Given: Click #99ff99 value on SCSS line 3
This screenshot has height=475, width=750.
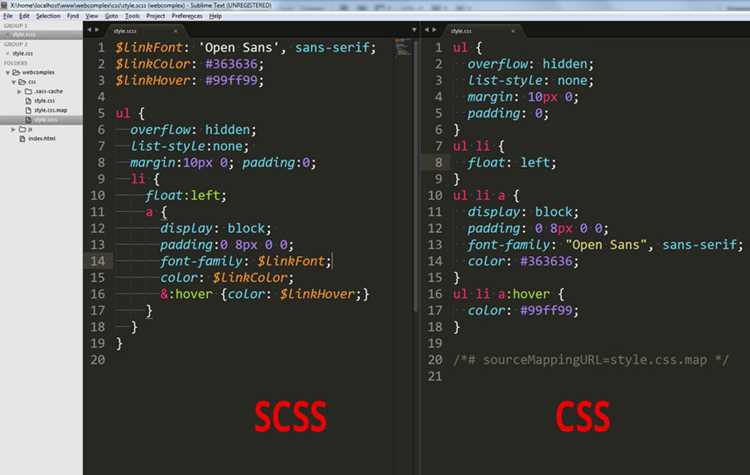Looking at the screenshot, I should click(231, 80).
